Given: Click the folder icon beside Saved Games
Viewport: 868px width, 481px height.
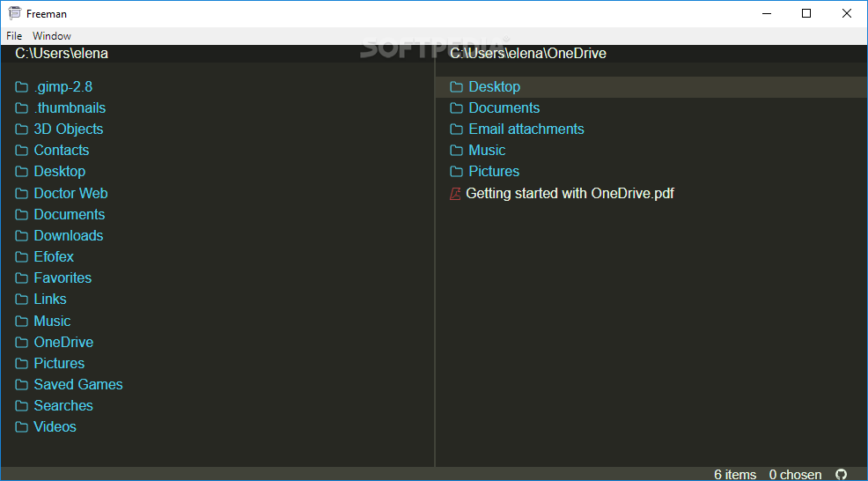Looking at the screenshot, I should (22, 385).
